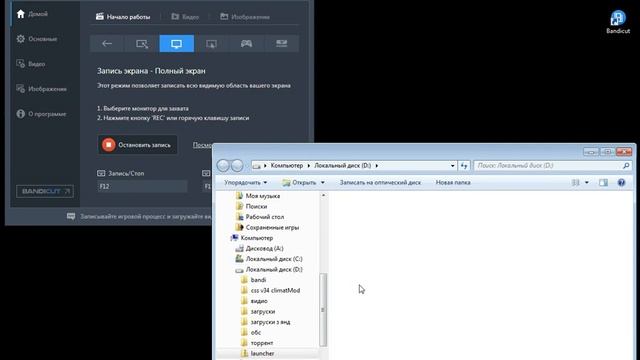Select rectangle area recording mode icon
Image resolution: width=640 pixels, height=360 pixels.
(142, 44)
